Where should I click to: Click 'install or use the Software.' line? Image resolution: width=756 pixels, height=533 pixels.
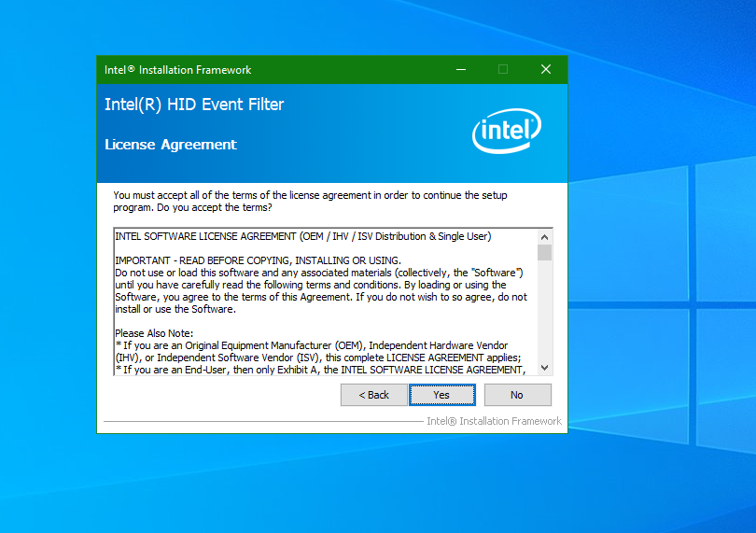(x=175, y=309)
